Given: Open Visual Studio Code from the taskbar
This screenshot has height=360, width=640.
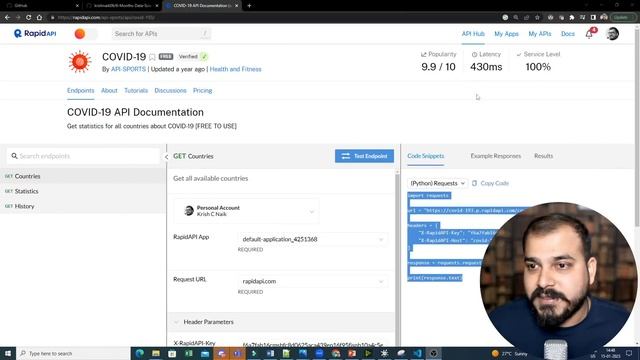Looking at the screenshot, I should (x=417, y=353).
